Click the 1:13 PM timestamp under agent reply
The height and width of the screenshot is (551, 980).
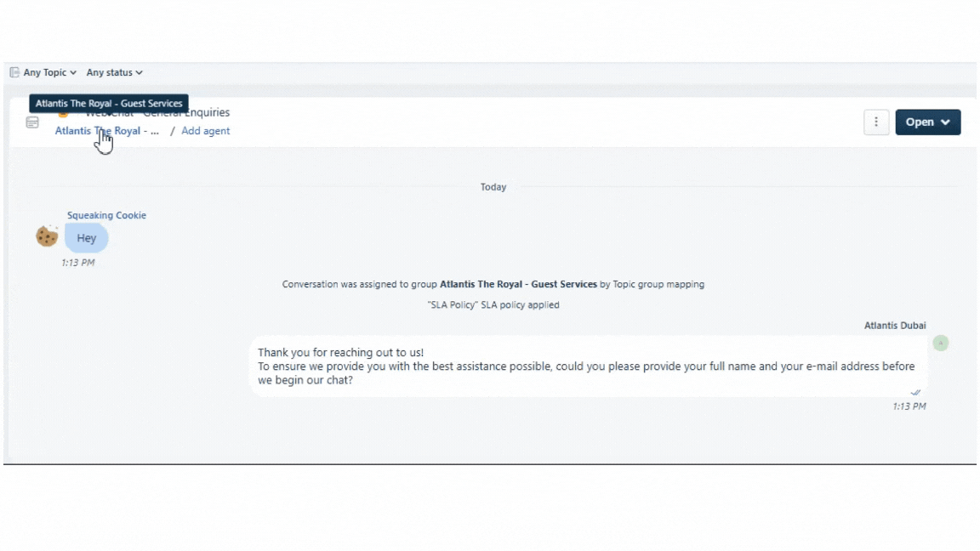pyautogui.click(x=909, y=406)
